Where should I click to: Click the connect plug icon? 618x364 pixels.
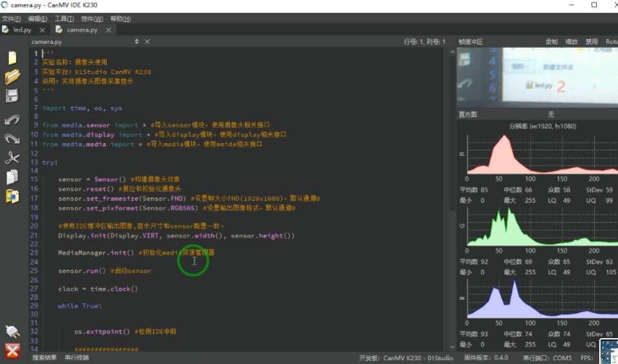point(12,332)
